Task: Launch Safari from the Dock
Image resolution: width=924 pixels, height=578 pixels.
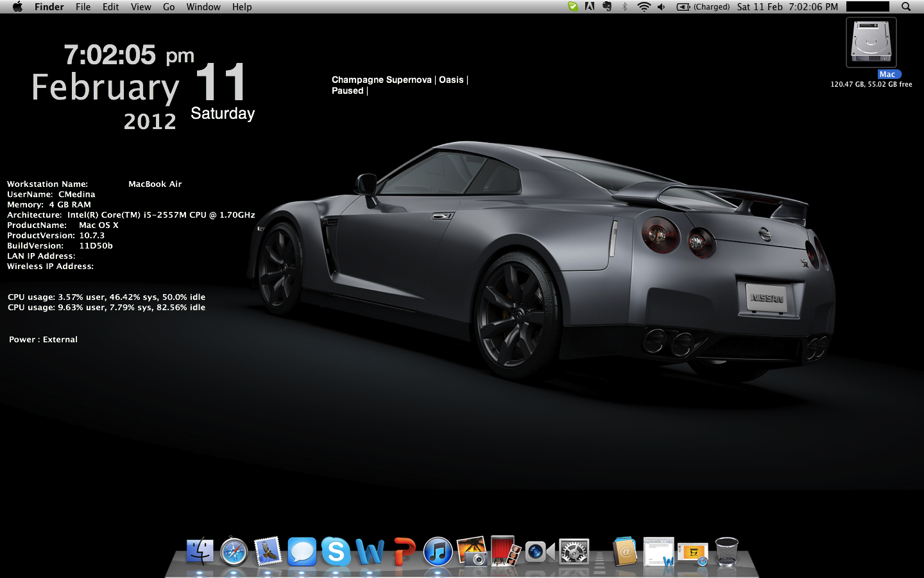Action: pos(234,552)
